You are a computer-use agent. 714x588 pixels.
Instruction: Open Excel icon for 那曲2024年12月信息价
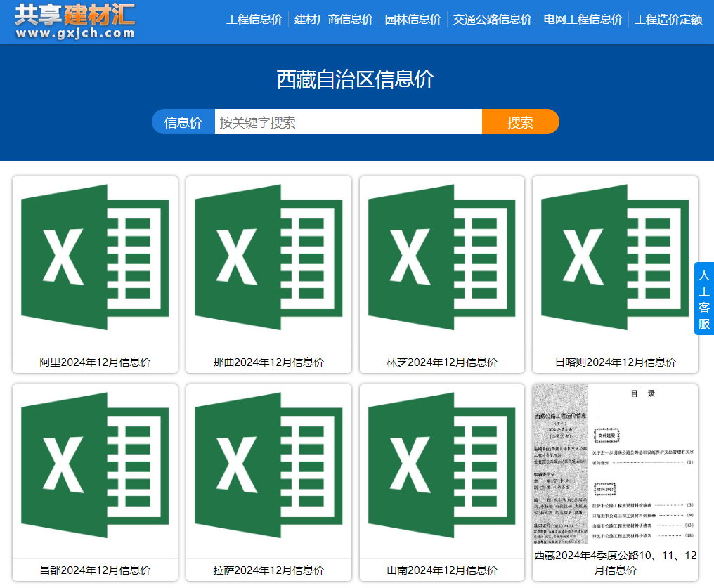click(268, 257)
